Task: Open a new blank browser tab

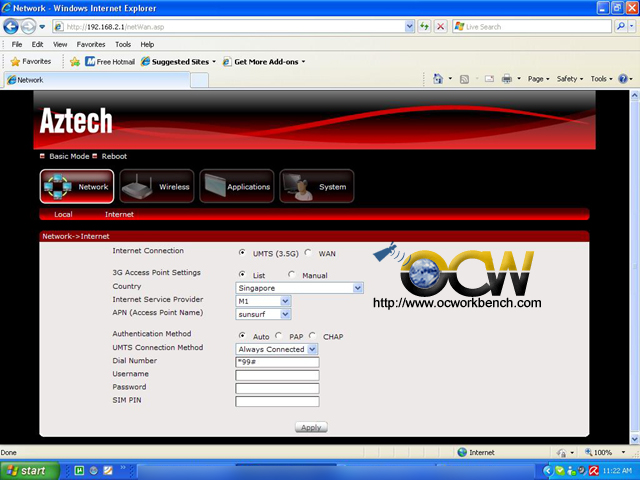Action: coord(200,80)
